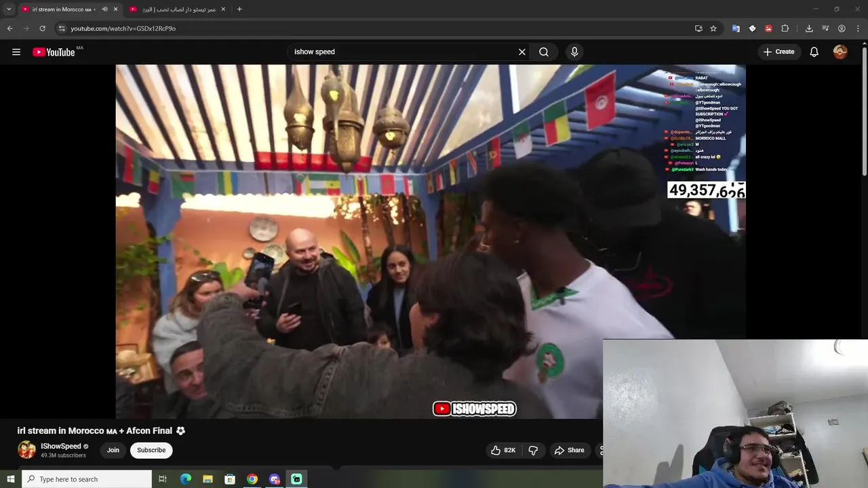This screenshot has width=868, height=488.
Task: Click the address bar URL
Action: click(x=123, y=28)
